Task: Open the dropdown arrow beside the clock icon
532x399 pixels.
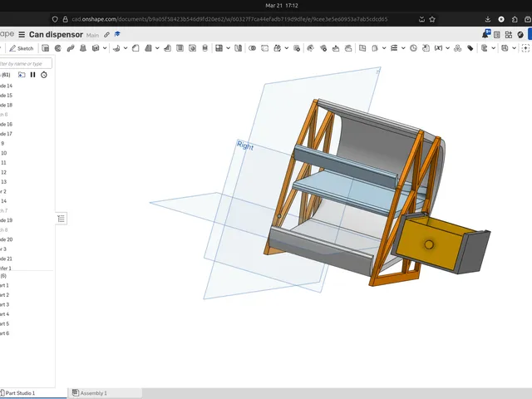Action: [403, 48]
